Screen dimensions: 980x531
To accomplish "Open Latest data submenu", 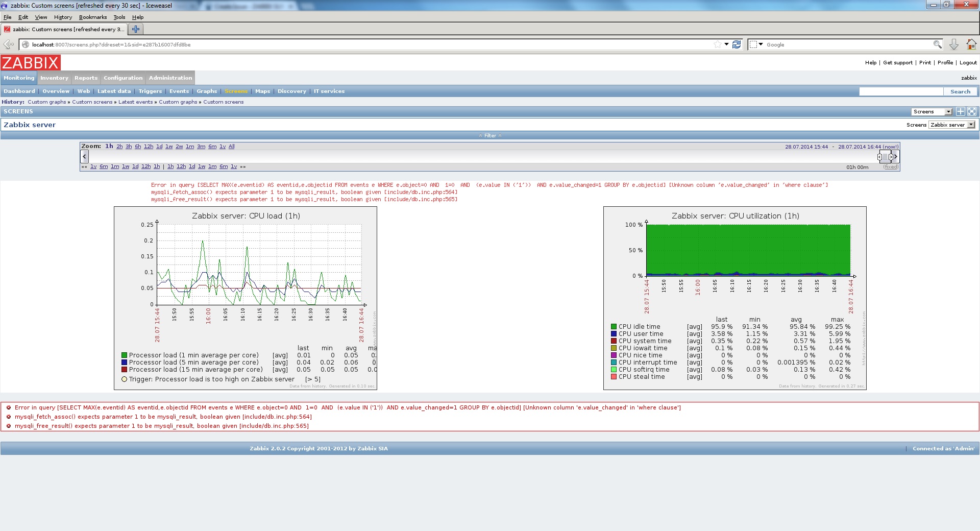I will pyautogui.click(x=114, y=91).
